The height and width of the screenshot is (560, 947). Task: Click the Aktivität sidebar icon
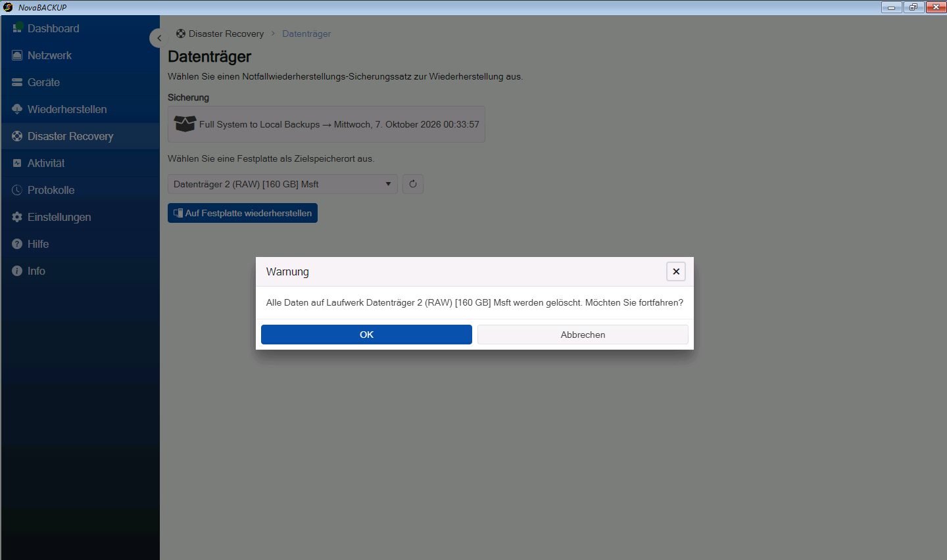click(17, 163)
